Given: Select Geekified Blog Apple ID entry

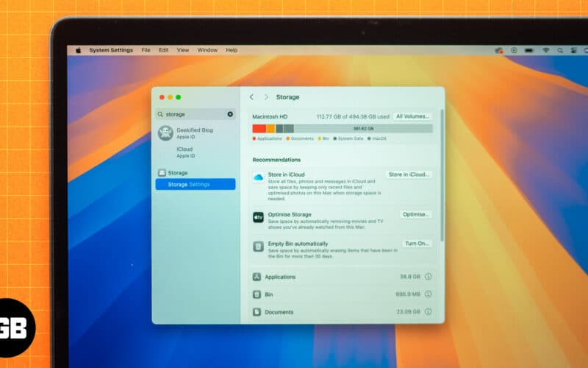Looking at the screenshot, I should (196, 133).
